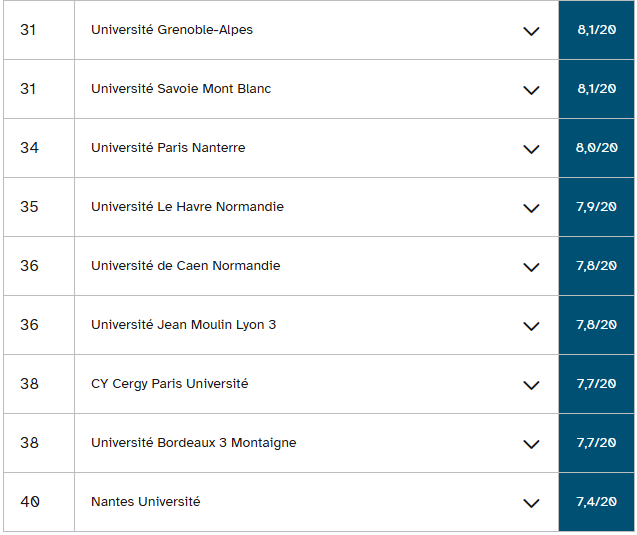Click the 8,0/20 score cell
The image size is (637, 535).
click(596, 148)
